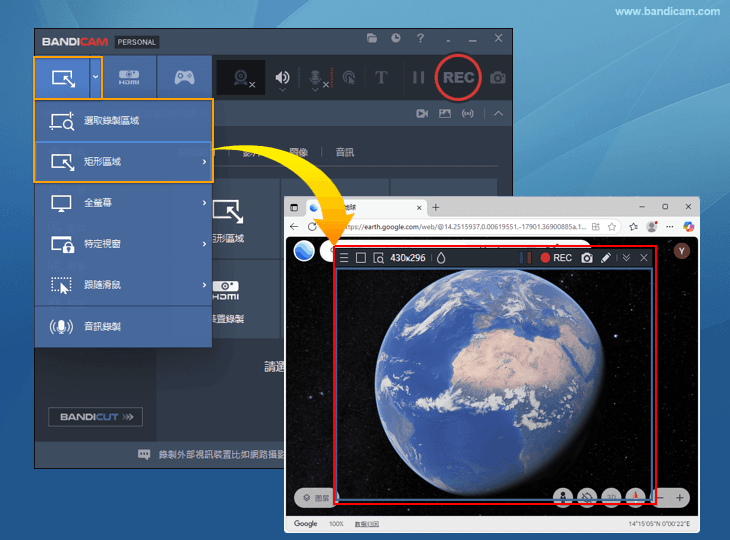The width and height of the screenshot is (730, 540).
Task: Click square fullscreen icon on recording toolbar
Action: click(361, 258)
